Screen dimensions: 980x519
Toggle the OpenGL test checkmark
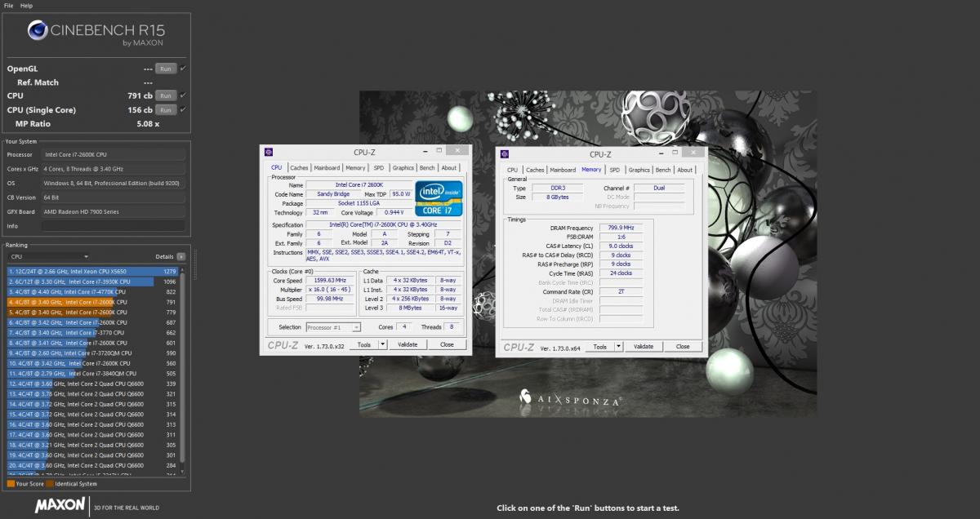click(182, 69)
